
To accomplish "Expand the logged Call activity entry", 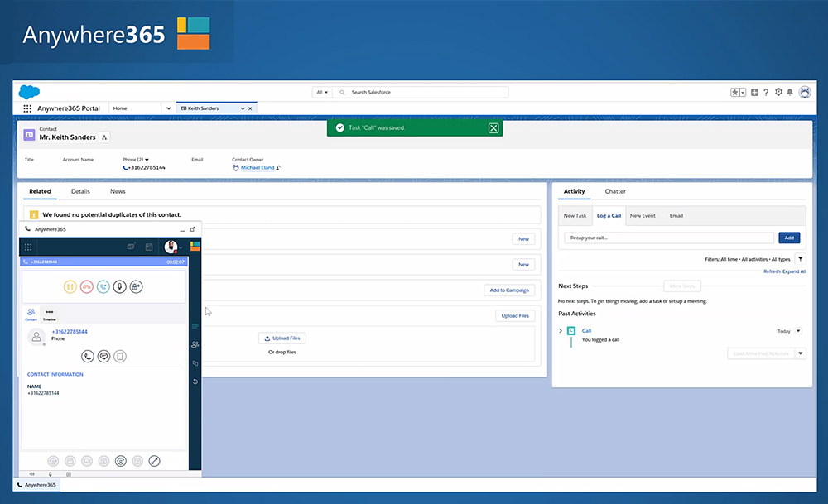I will (x=561, y=331).
